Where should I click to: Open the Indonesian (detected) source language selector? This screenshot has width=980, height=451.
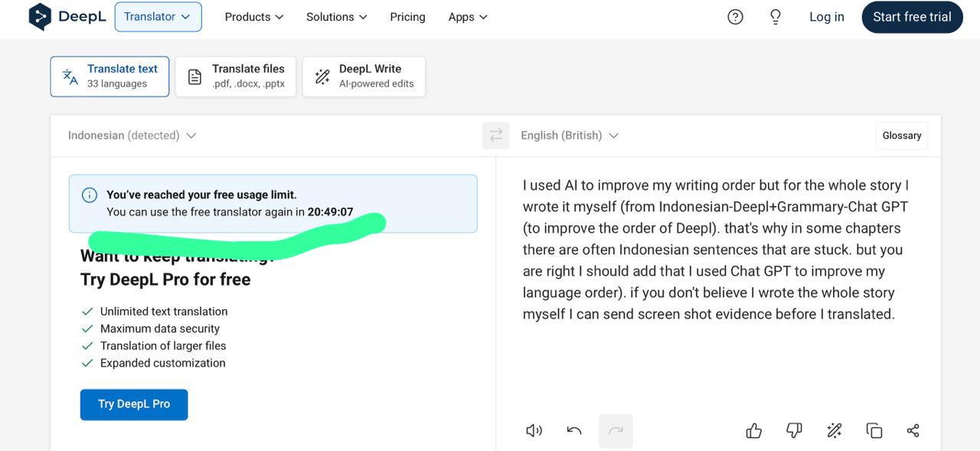132,136
